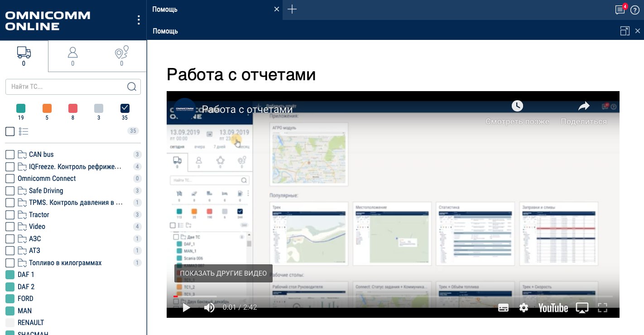644x335 pixels.
Task: Expand the Помощь panel to full window
Action: [x=625, y=31]
